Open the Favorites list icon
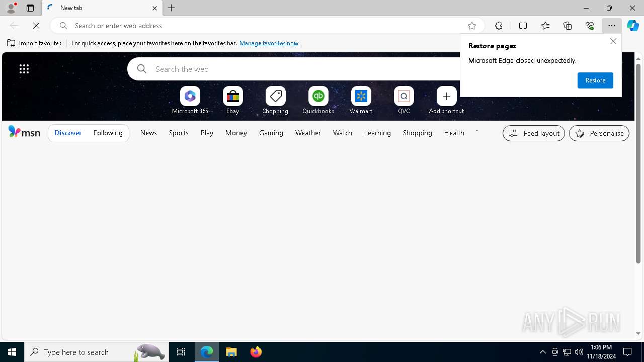The width and height of the screenshot is (644, 362). (x=545, y=26)
